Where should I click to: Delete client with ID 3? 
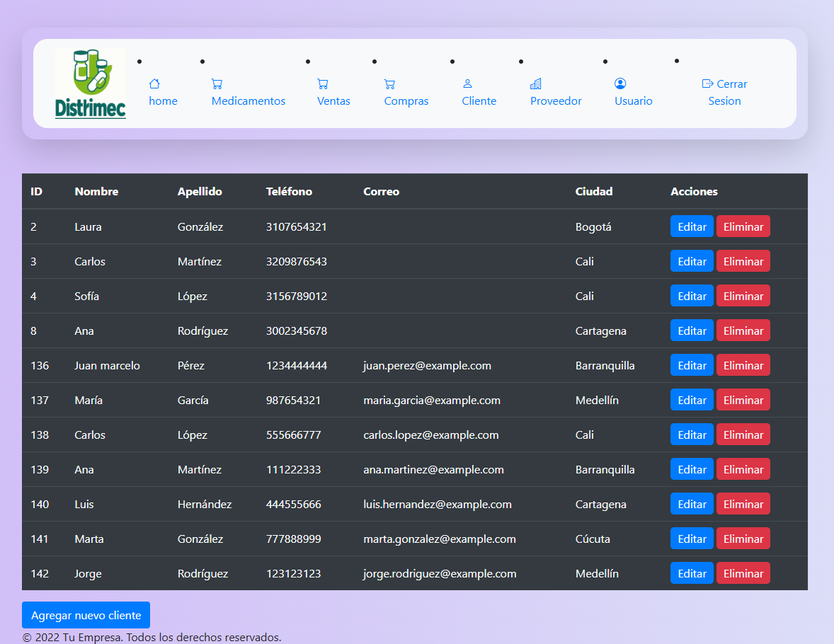pos(743,262)
